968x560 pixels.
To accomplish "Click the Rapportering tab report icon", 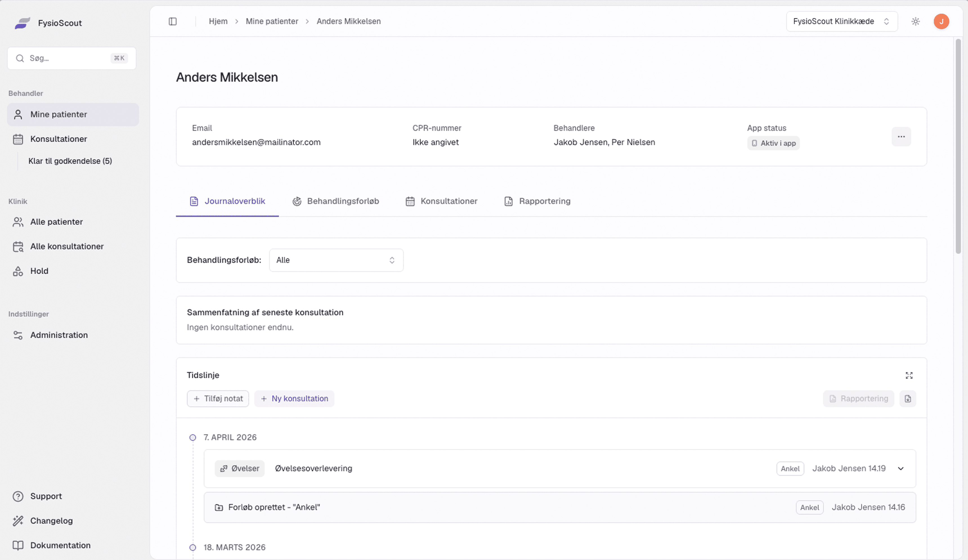I will pyautogui.click(x=508, y=201).
